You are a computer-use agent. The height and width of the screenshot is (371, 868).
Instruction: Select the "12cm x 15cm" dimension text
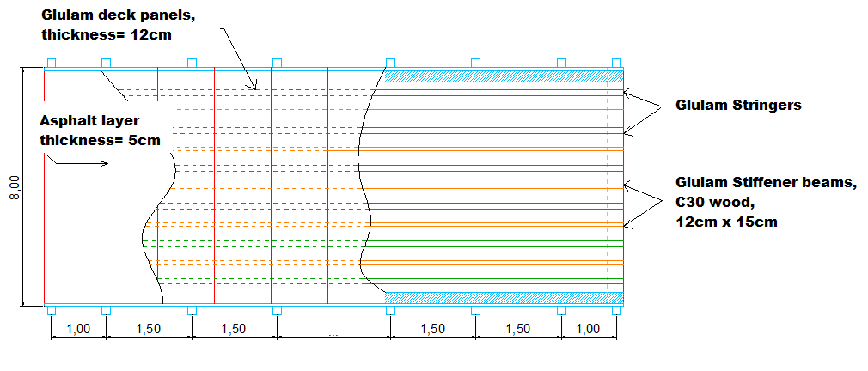coord(725,222)
